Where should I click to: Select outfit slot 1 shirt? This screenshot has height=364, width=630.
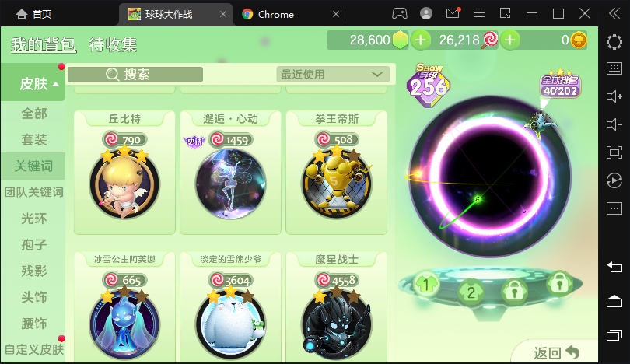[x=426, y=284]
